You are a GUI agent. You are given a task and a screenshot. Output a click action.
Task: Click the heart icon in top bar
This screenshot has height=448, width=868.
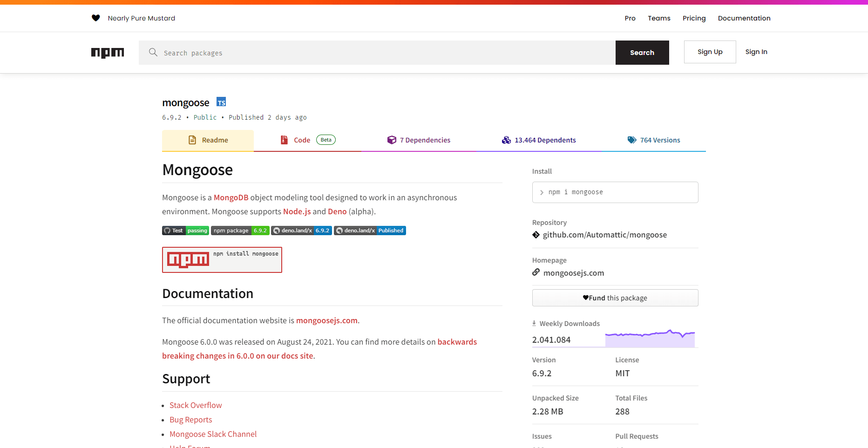point(96,18)
